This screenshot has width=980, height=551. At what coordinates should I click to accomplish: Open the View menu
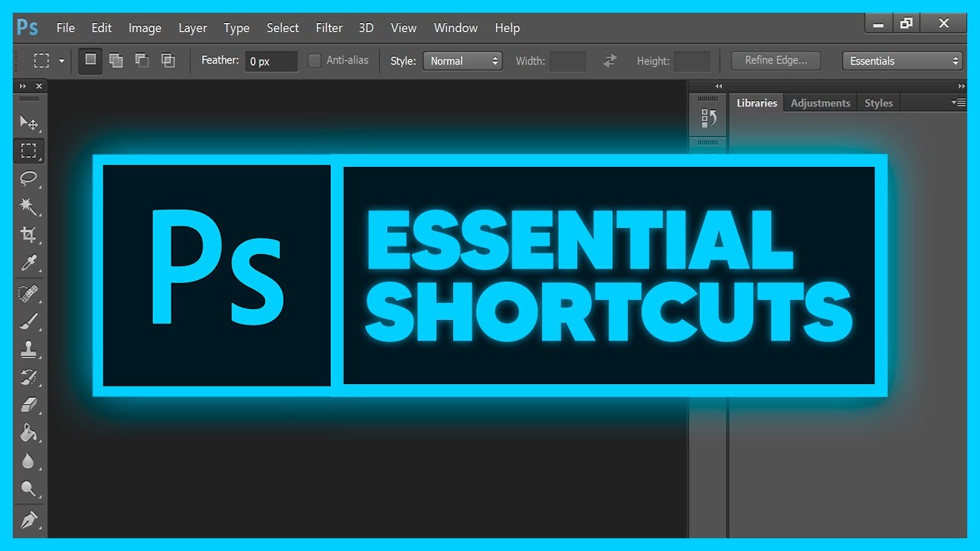pos(403,28)
